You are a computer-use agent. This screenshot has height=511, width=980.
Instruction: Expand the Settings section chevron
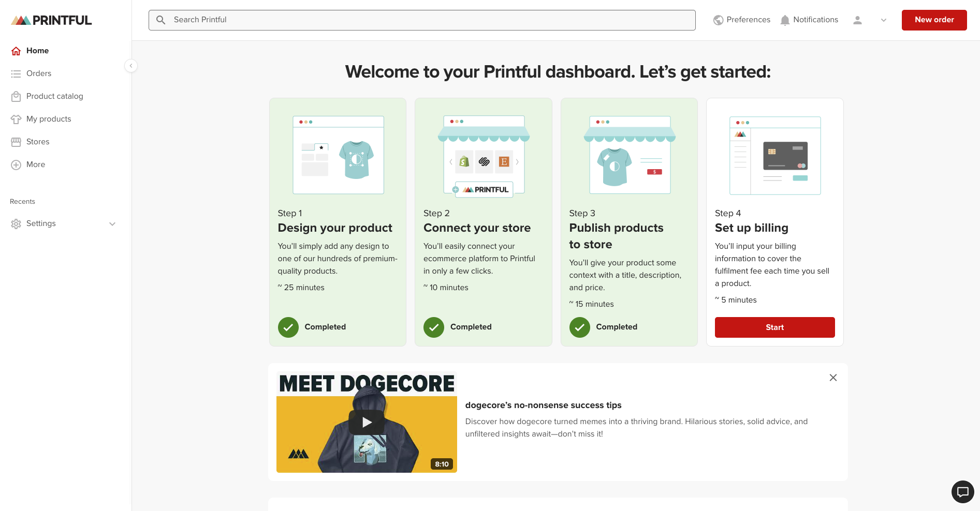tap(112, 223)
